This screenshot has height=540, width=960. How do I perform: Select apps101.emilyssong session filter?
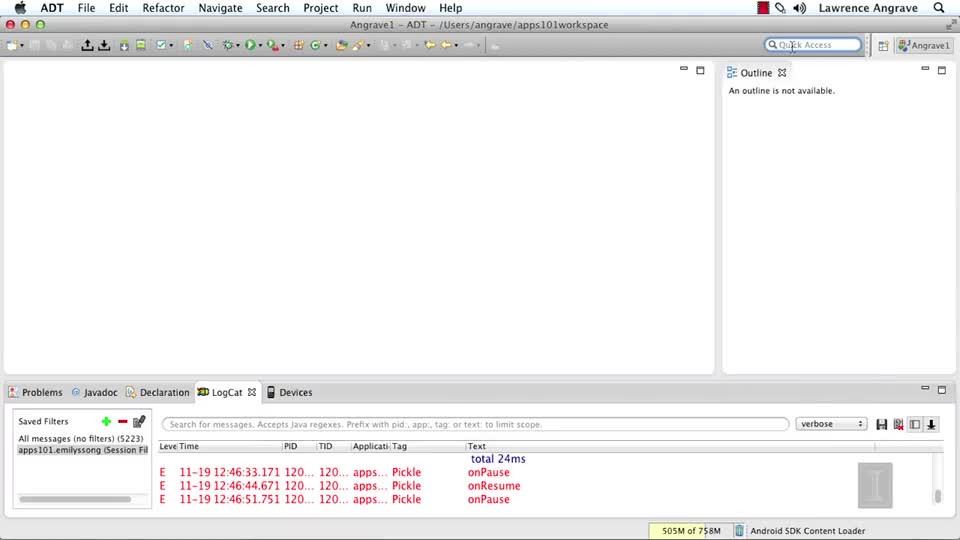[83, 449]
